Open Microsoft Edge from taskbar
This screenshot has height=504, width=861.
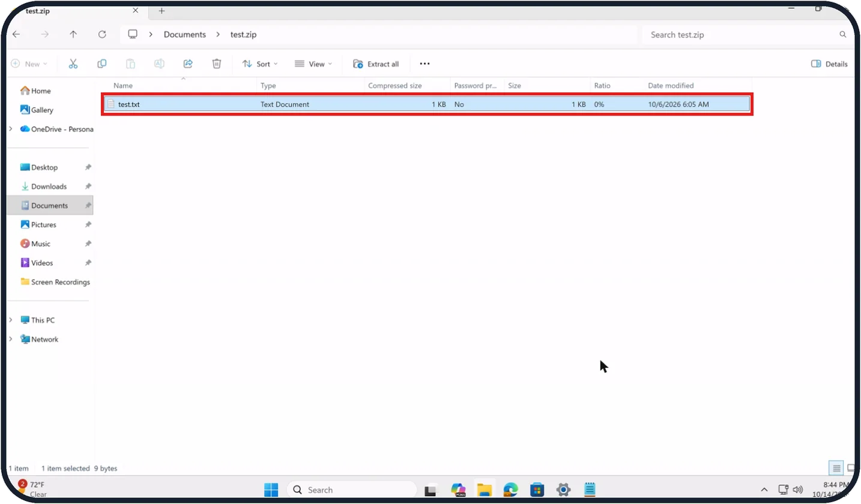click(510, 490)
